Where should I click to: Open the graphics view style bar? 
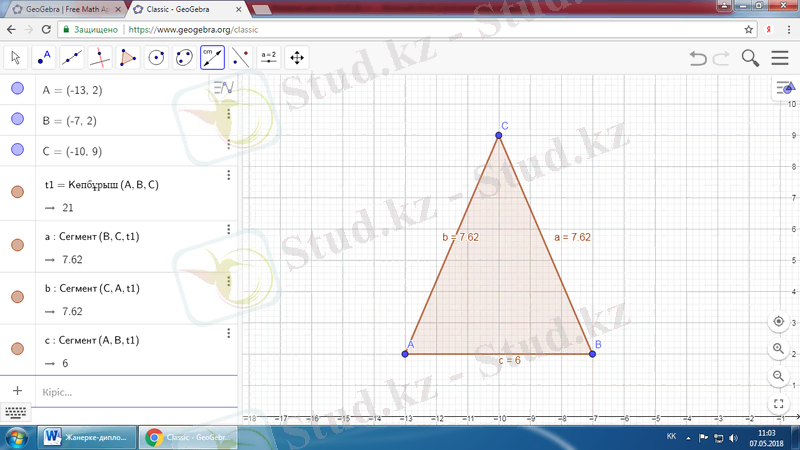(786, 88)
